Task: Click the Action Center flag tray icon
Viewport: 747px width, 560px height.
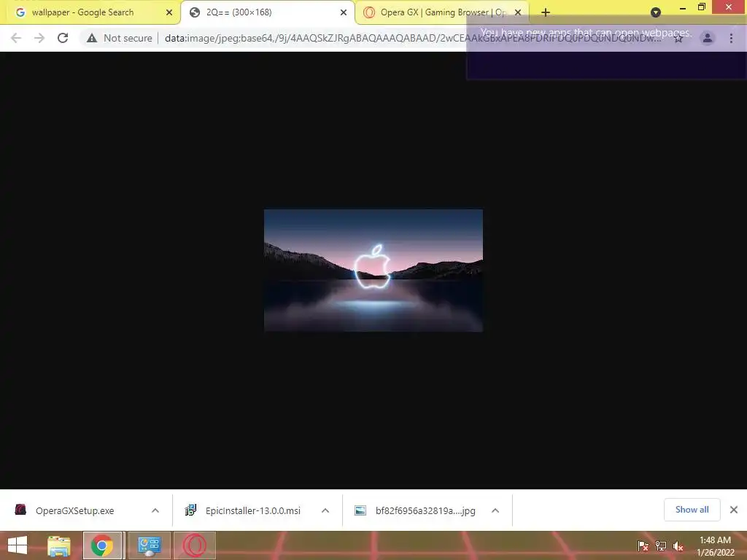Action: (643, 546)
